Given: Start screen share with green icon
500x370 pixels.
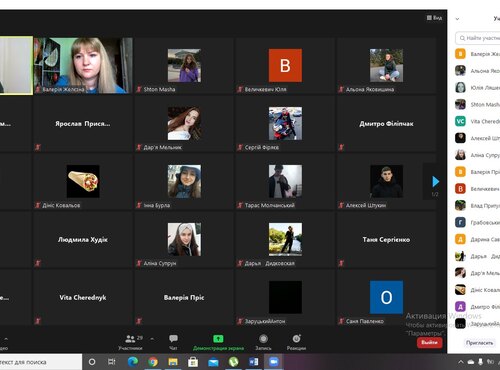Looking at the screenshot, I should coord(218,339).
